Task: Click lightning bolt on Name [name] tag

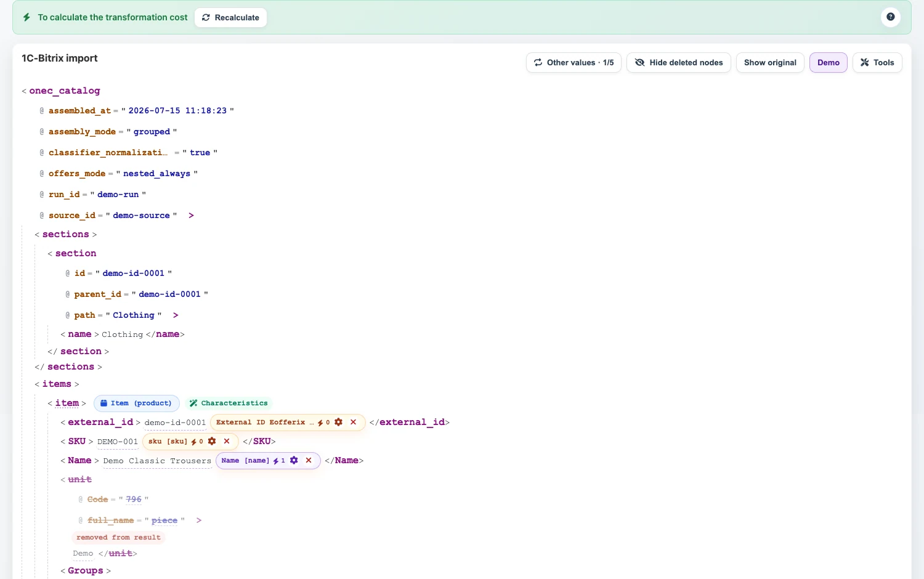Action: point(276,461)
